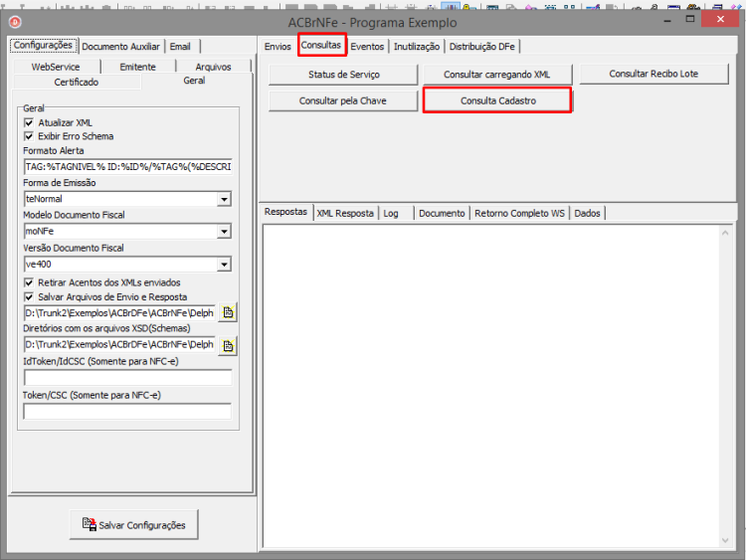Screen dimensions: 746x560
Task: Click the IdToken/IdCSC input field
Action: [x=127, y=378]
